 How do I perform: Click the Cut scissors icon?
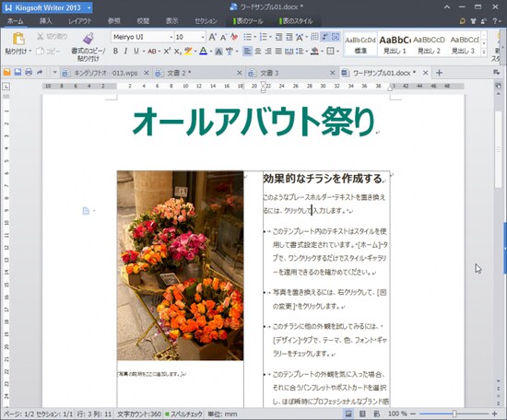[x=40, y=37]
